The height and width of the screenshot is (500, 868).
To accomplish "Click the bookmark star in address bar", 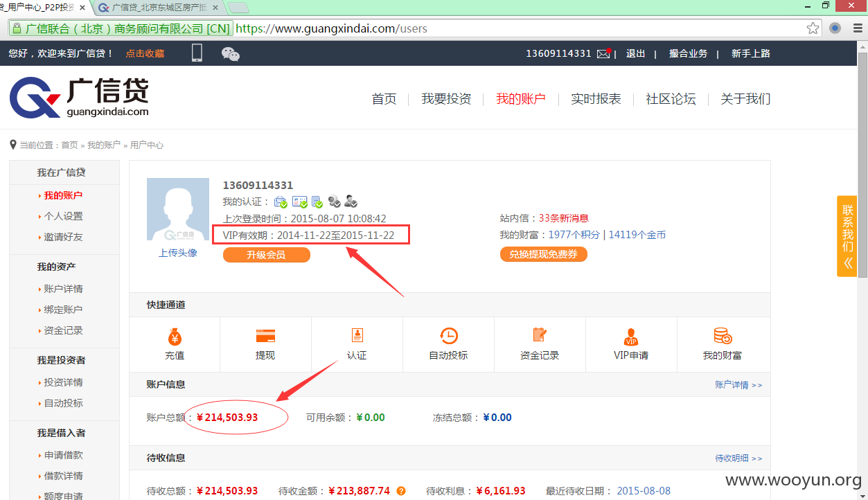I will click(x=813, y=28).
